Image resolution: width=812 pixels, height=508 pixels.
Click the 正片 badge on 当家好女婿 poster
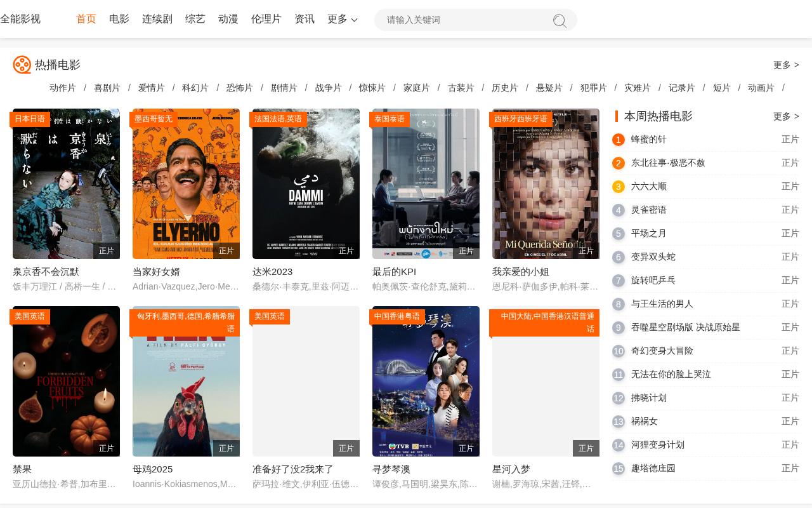click(226, 251)
